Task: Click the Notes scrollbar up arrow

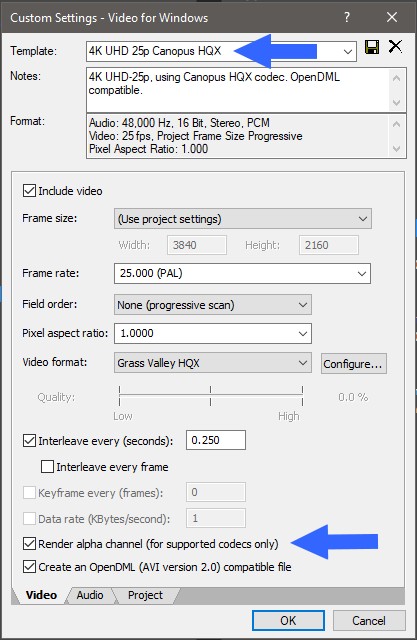Action: tap(397, 78)
